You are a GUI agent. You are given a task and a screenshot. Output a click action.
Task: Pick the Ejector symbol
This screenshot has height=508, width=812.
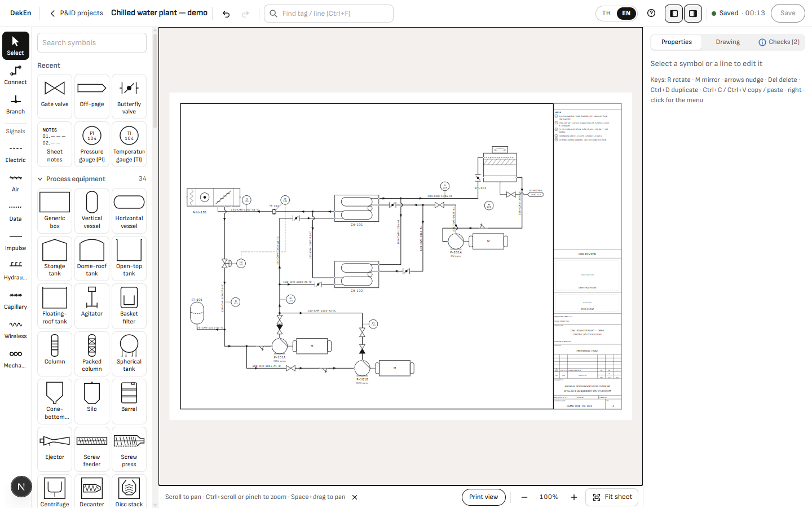coord(55,448)
